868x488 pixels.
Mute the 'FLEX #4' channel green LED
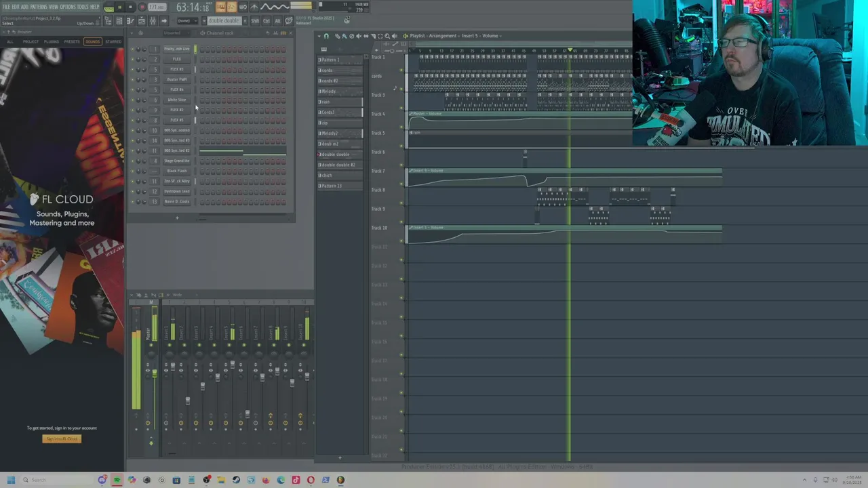click(132, 89)
